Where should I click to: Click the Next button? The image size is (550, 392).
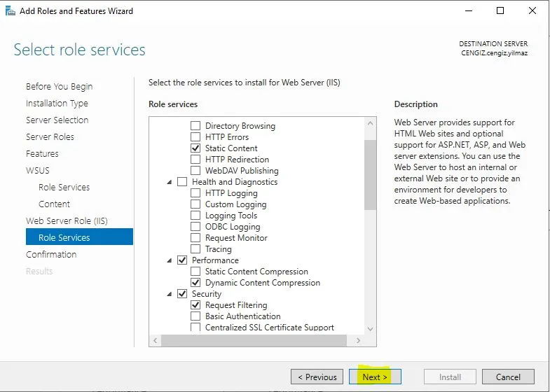374,377
